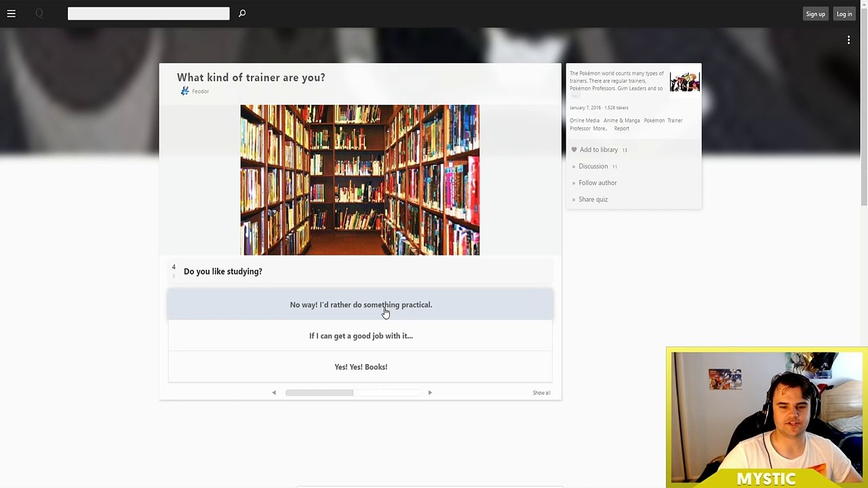Click the Log in button
This screenshot has height=488, width=868.
[844, 14]
